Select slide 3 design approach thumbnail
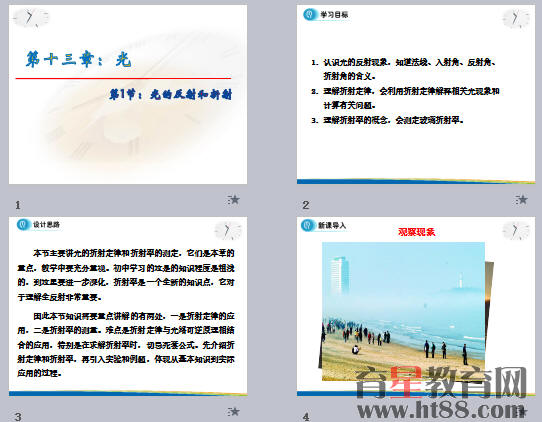Image resolution: width=542 pixels, height=422 pixels. coord(128,306)
